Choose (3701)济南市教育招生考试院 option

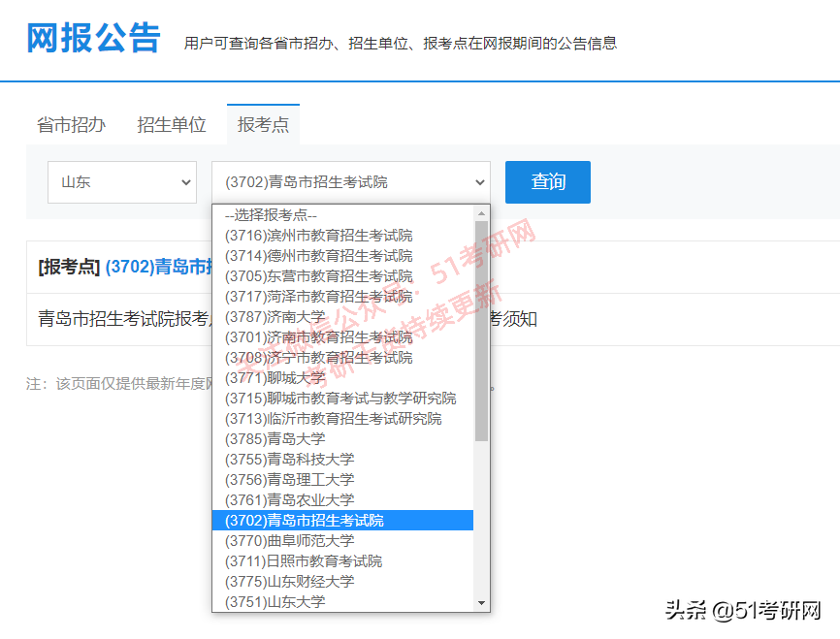[342, 337]
